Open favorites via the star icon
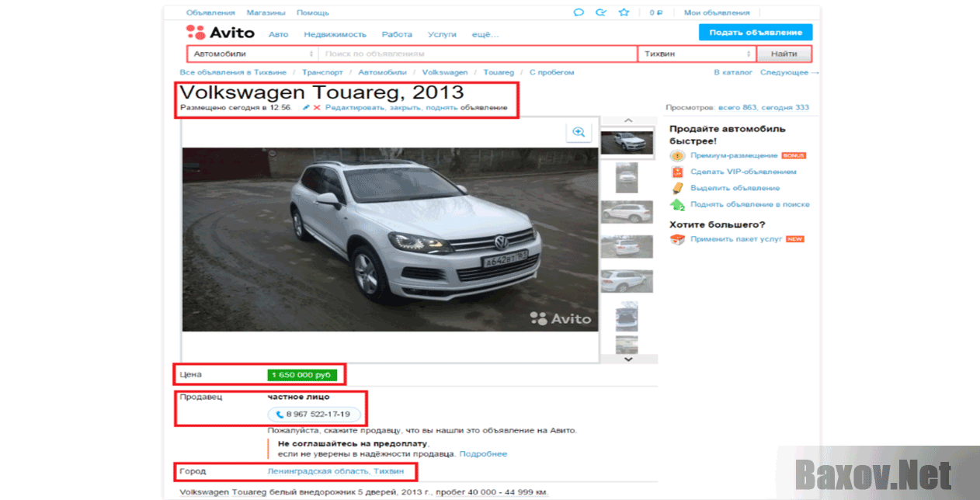Screen dimensions: 980x500 coord(624,12)
